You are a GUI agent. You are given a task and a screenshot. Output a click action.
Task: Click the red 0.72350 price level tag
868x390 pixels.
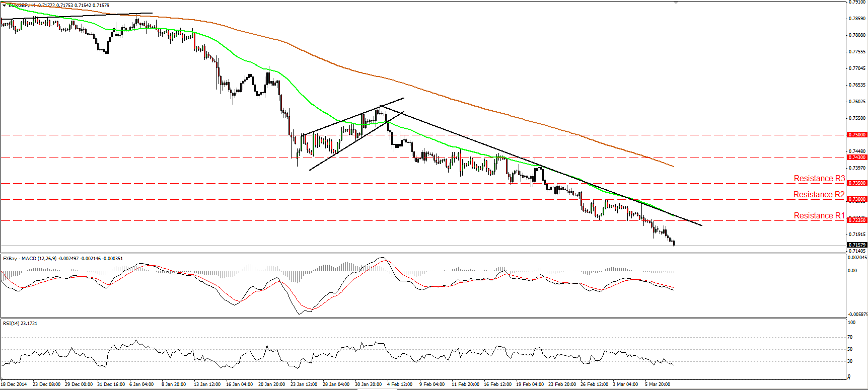pyautogui.click(x=857, y=220)
